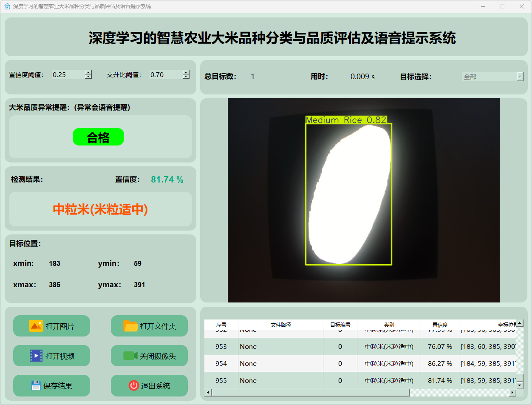Click the 置信度阈值 input field
The image size is (532, 405).
(67, 75)
